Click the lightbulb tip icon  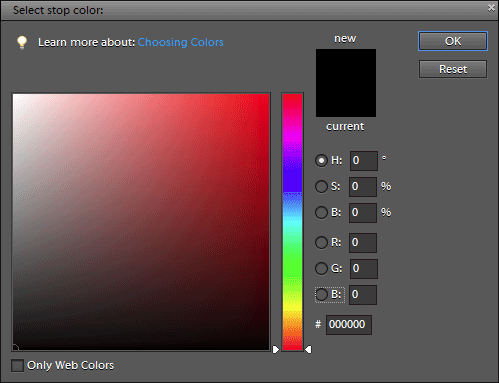click(x=22, y=42)
